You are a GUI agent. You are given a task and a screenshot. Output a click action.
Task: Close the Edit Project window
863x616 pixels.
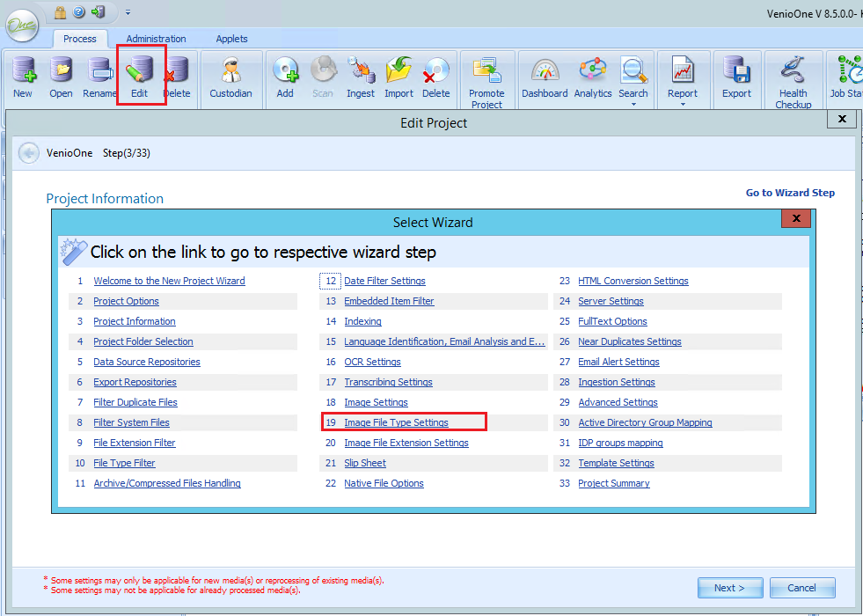pos(842,119)
